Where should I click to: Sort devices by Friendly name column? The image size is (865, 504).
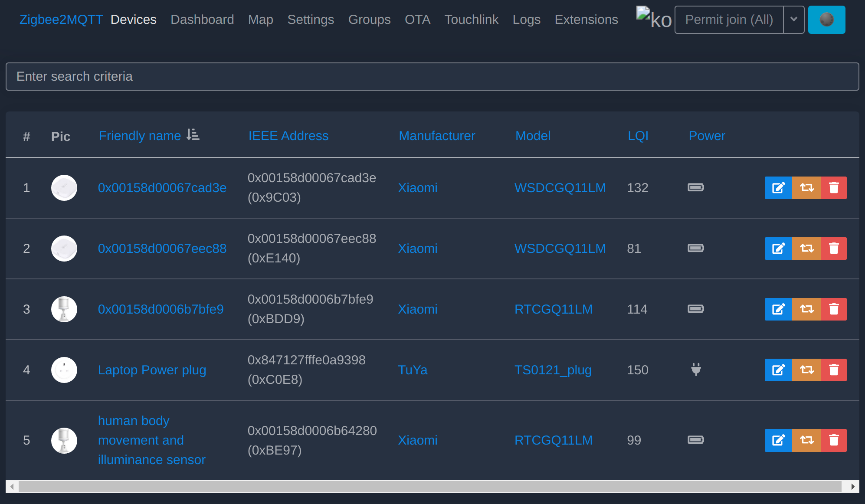[x=140, y=136]
